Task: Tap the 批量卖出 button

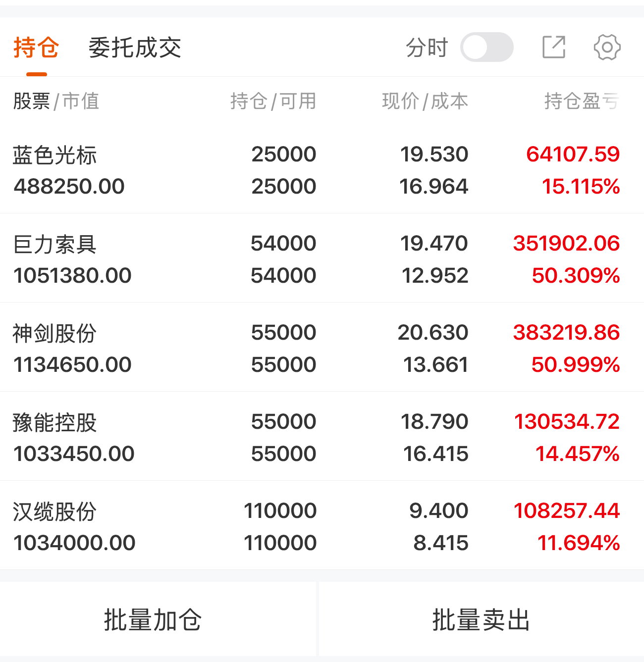Action: click(x=481, y=620)
